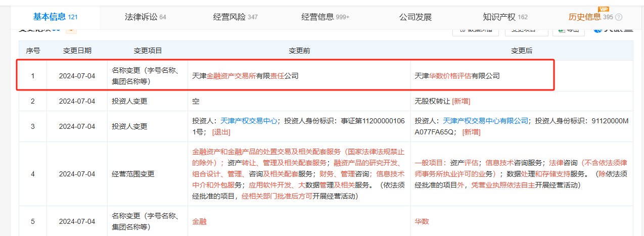The width and height of the screenshot is (644, 236).
Task: Click the [退出] tag in row 3
Action: coord(221,132)
